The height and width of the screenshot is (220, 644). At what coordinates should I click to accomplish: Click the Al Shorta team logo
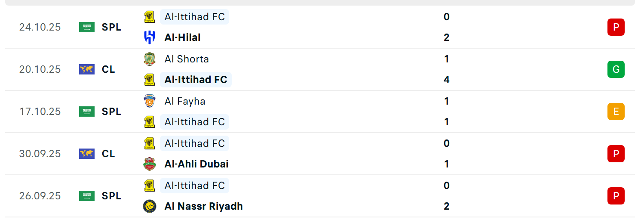point(149,59)
